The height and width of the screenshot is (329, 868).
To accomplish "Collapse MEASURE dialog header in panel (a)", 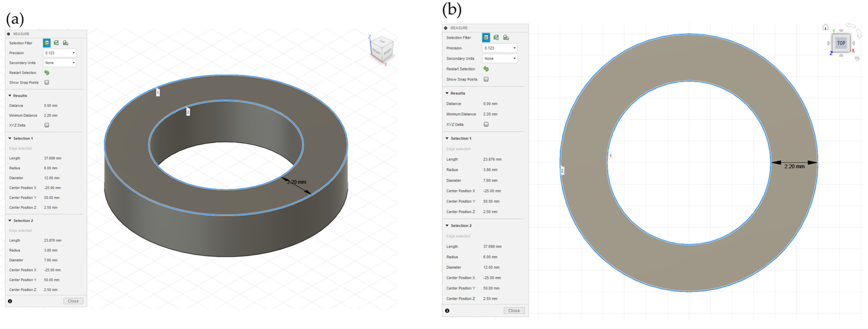I will (x=9, y=34).
